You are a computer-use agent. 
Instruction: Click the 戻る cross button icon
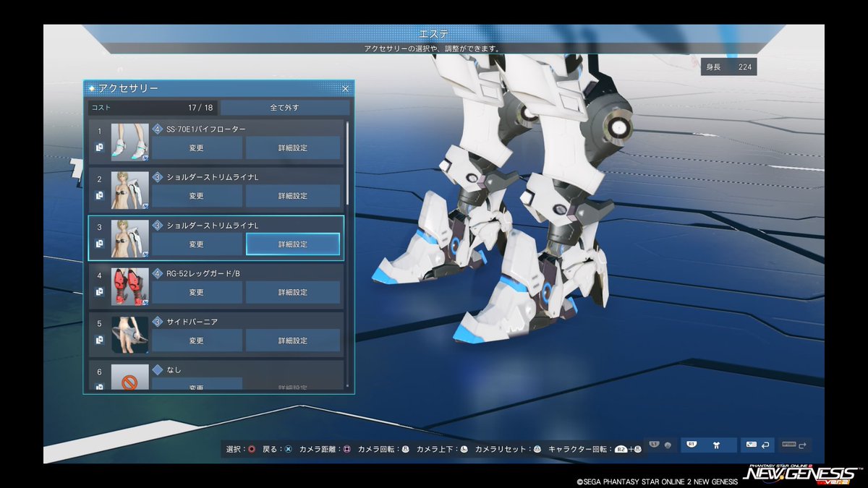point(288,449)
